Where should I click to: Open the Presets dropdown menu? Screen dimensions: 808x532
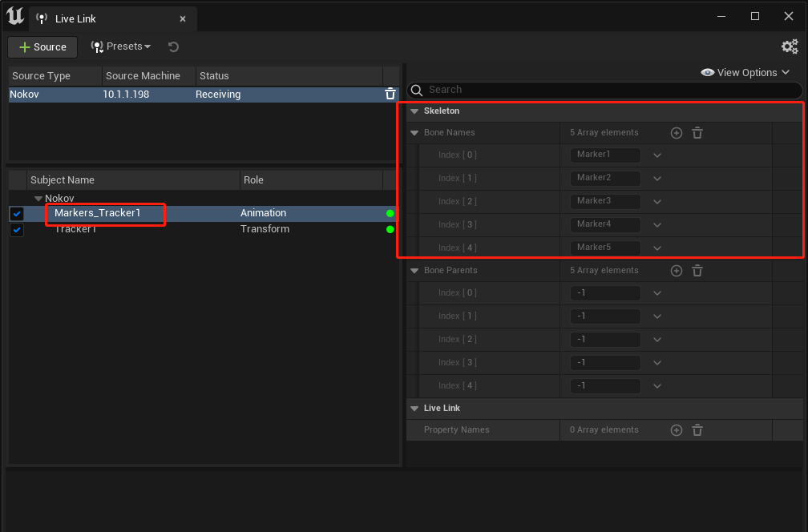[x=121, y=46]
